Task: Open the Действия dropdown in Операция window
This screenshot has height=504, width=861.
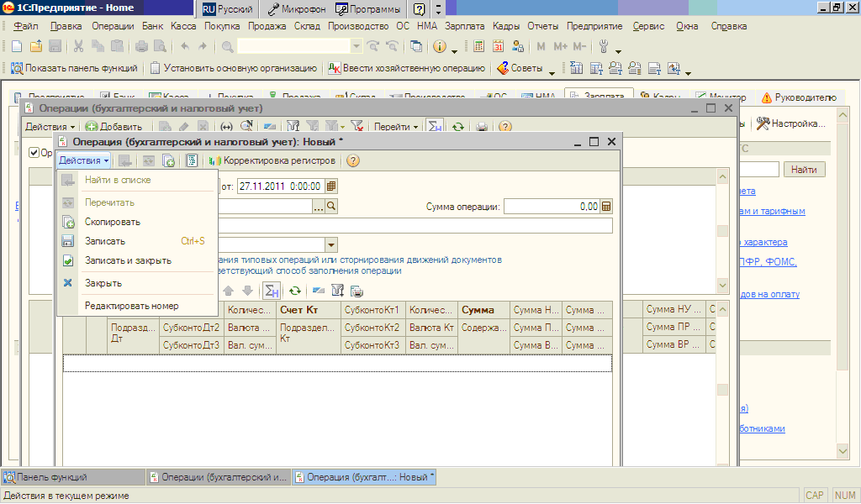Action: click(83, 160)
